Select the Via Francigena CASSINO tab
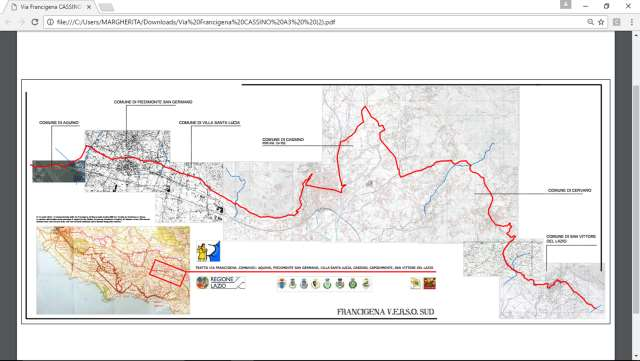The width and height of the screenshot is (640, 361). 48,7
